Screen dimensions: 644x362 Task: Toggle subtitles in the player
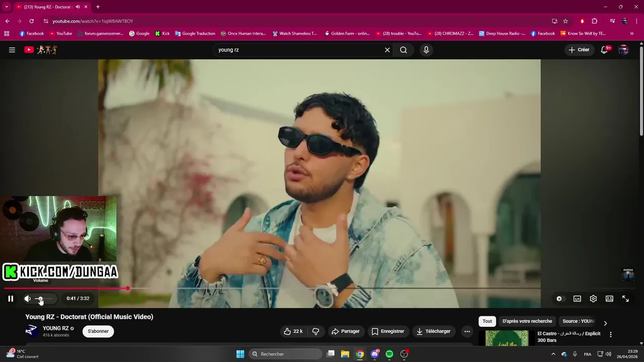577,299
